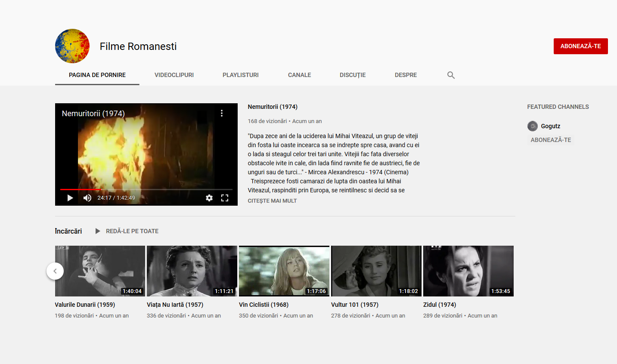
Task: Click the Vin Ciclistii (1968) title
Action: point(264,305)
